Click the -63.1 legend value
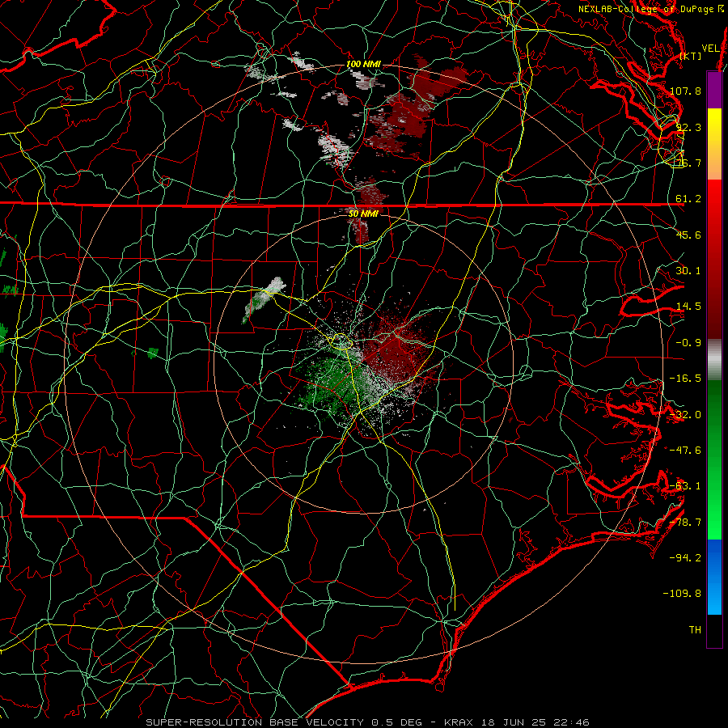This screenshot has height=728, width=728. pos(685,486)
